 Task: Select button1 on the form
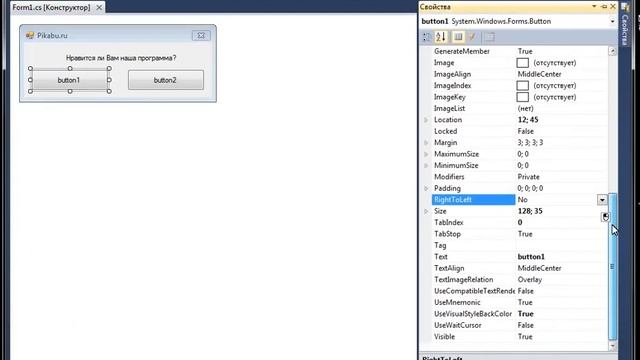click(69, 80)
